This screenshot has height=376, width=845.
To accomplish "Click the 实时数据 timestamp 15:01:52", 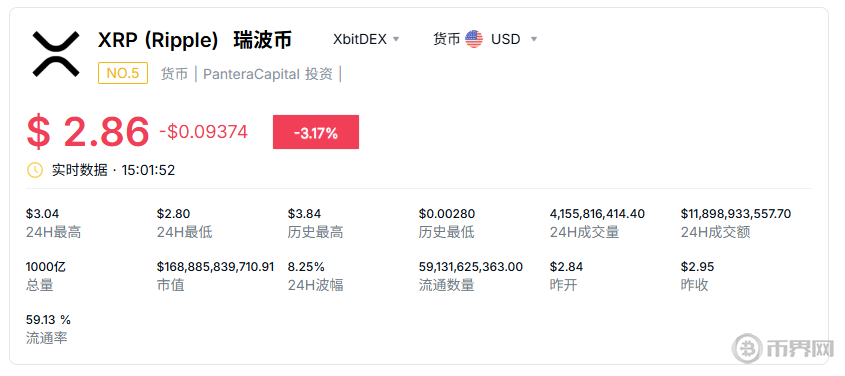I will (148, 170).
